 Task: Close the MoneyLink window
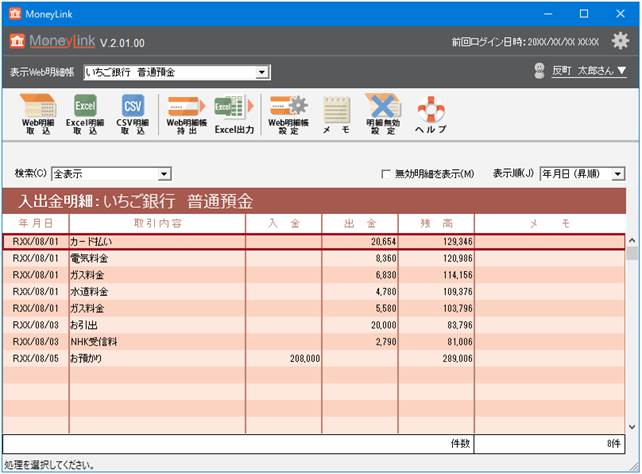point(620,14)
